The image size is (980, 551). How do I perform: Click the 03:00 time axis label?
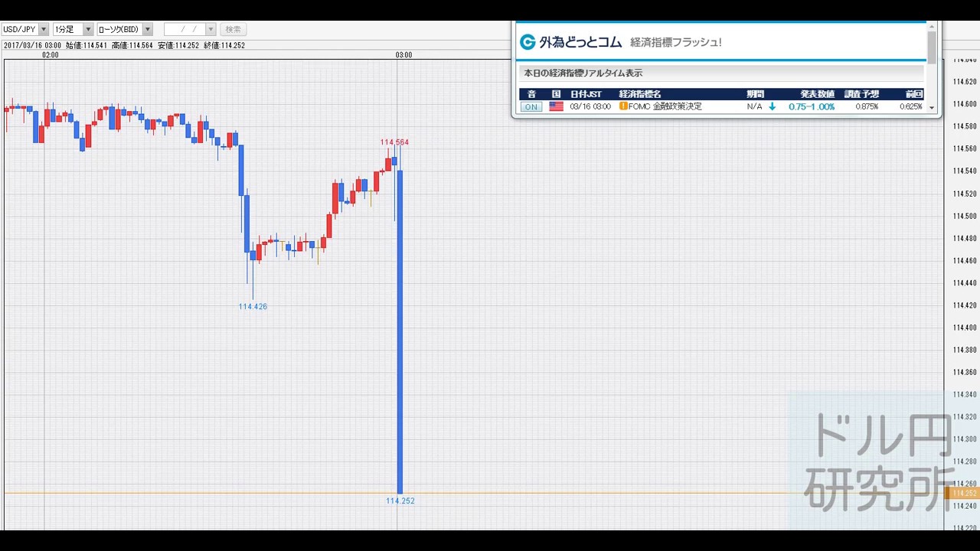403,54
